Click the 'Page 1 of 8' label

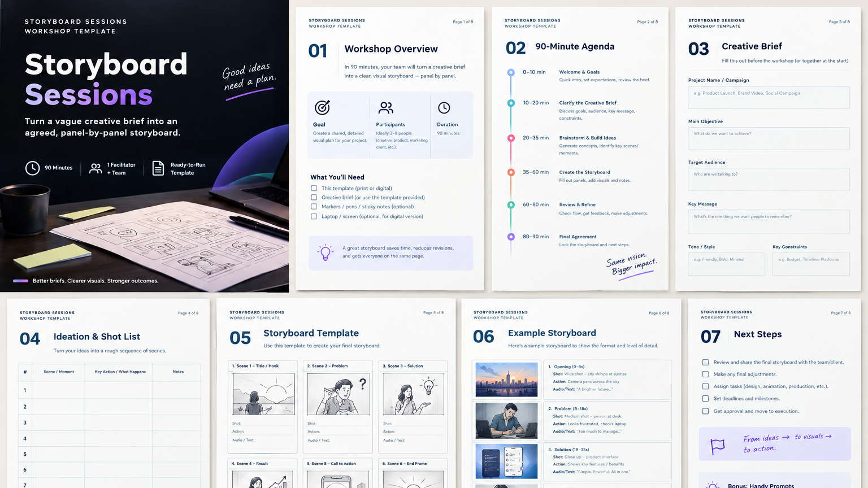(x=463, y=22)
